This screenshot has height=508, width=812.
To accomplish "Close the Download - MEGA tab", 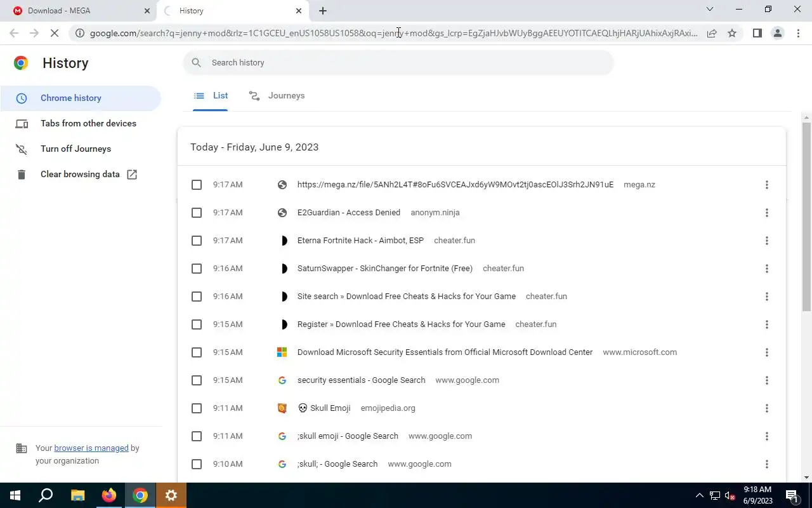I will click(147, 11).
